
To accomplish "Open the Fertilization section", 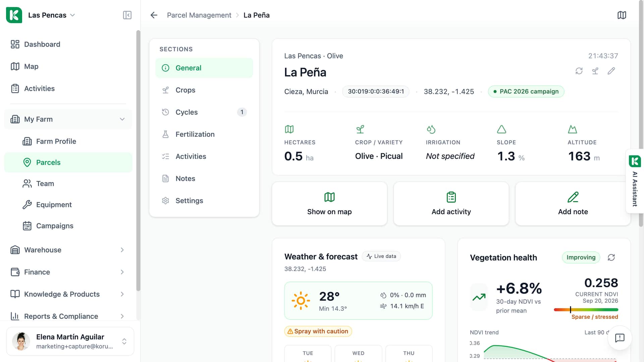I will (x=204, y=134).
